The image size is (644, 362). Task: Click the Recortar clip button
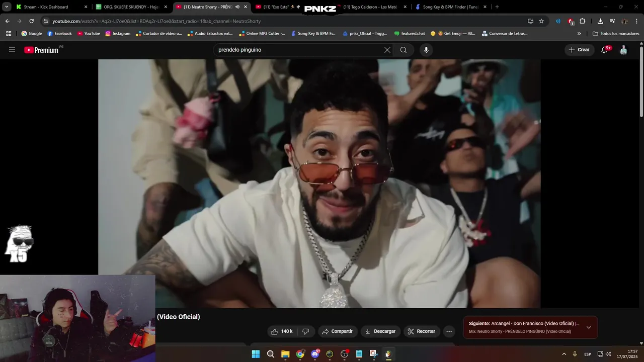pos(422,331)
